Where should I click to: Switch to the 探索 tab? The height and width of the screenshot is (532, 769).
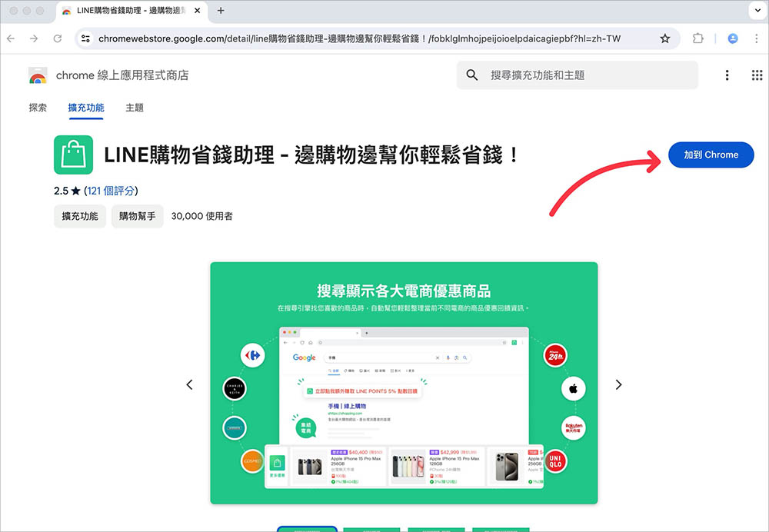(x=38, y=108)
